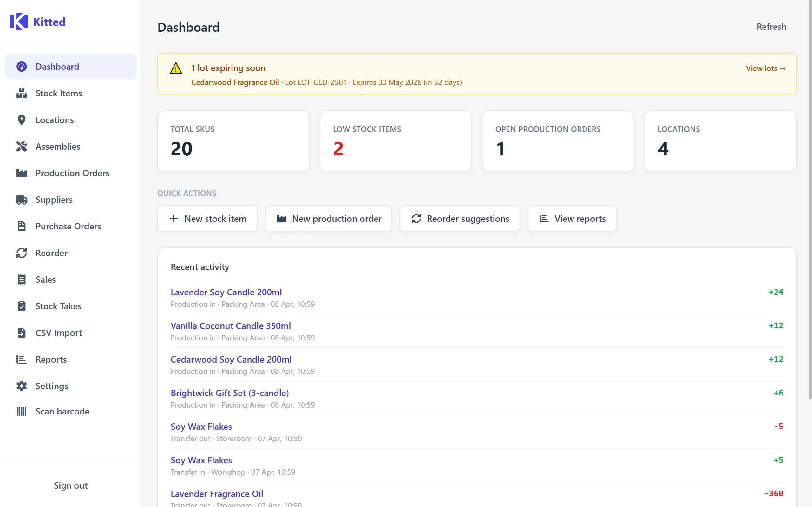The width and height of the screenshot is (812, 507).
Task: Select the Stock Items sidebar icon
Action: tap(22, 93)
